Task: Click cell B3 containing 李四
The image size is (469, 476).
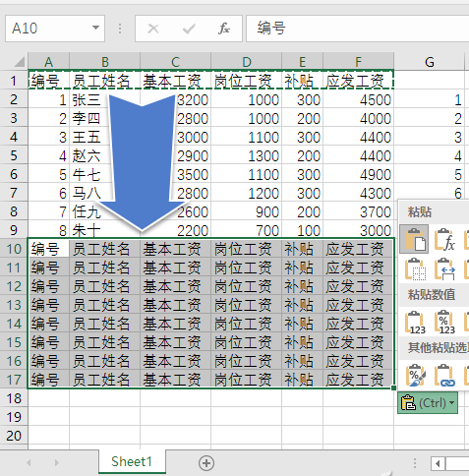Action: (105, 118)
